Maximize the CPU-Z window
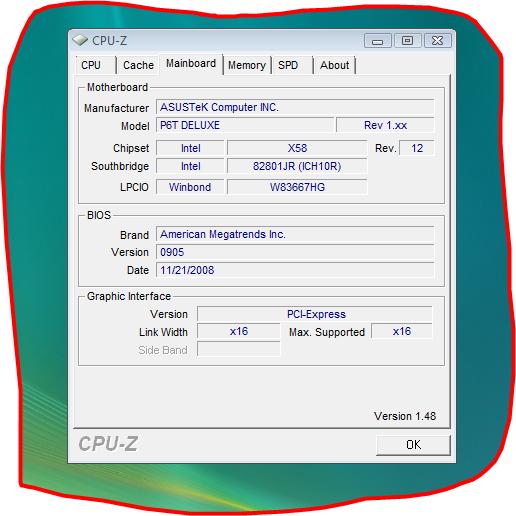 pos(407,40)
